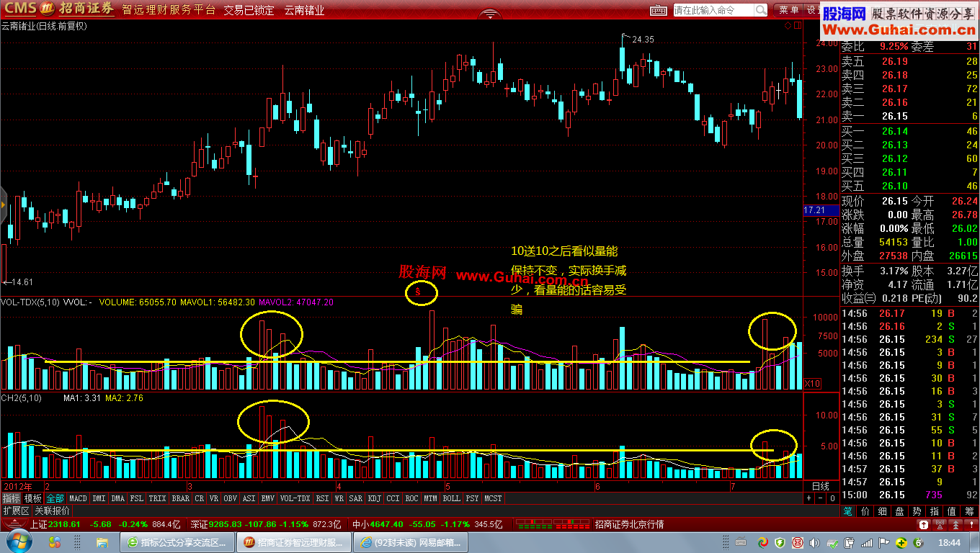Open the 菜单 menu button
Viewport: 980px width, 553px height.
click(x=789, y=10)
